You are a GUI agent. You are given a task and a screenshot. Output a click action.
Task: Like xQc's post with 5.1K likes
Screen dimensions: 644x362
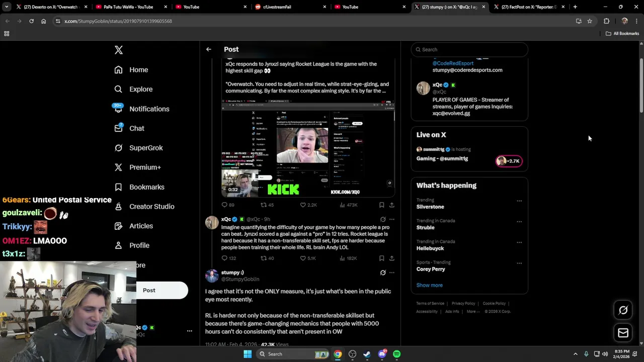pos(308,258)
